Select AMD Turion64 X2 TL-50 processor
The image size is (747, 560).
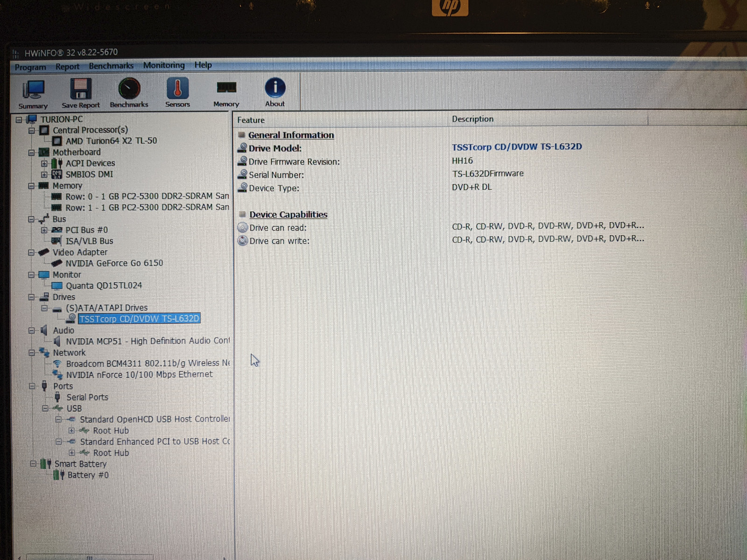[x=111, y=141]
